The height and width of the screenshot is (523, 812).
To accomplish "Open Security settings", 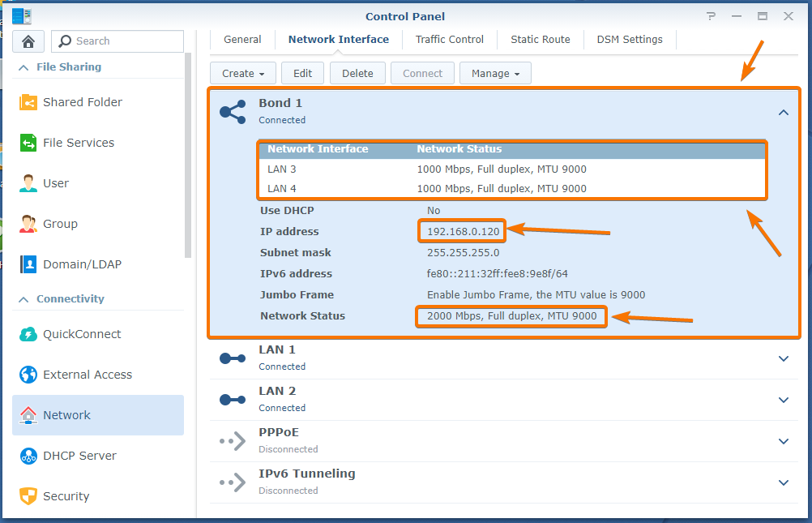I will coord(66,496).
